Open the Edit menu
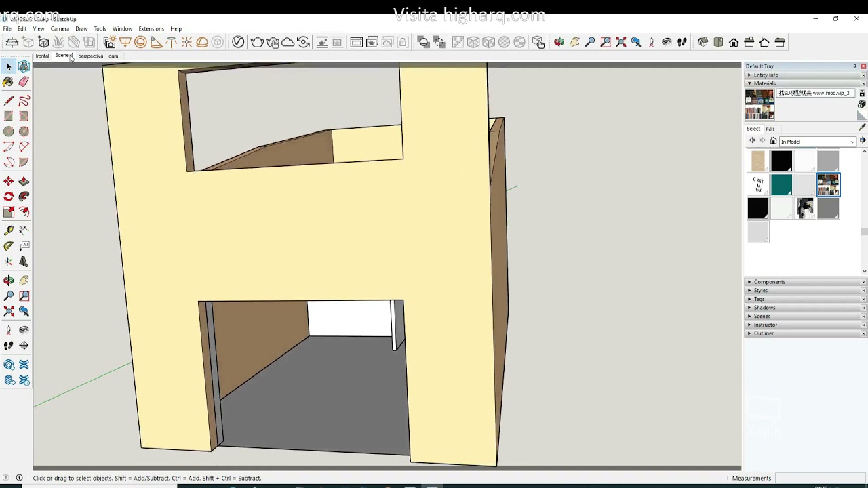 pos(22,28)
